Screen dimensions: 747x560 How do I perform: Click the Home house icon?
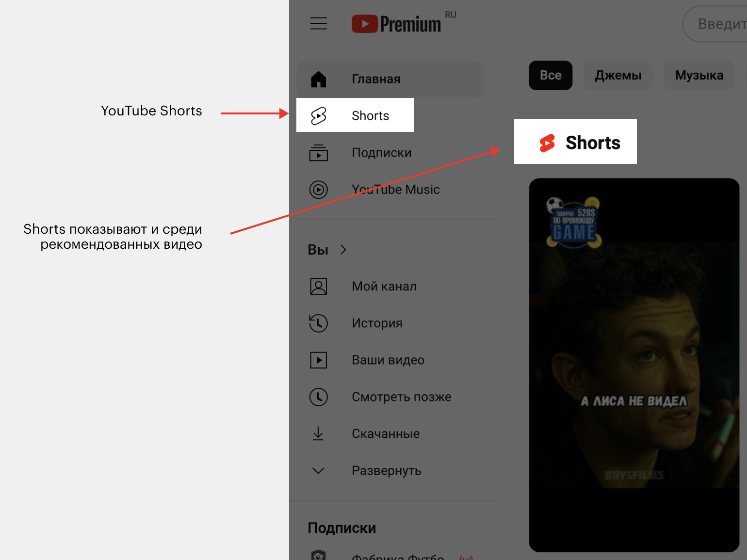[319, 79]
